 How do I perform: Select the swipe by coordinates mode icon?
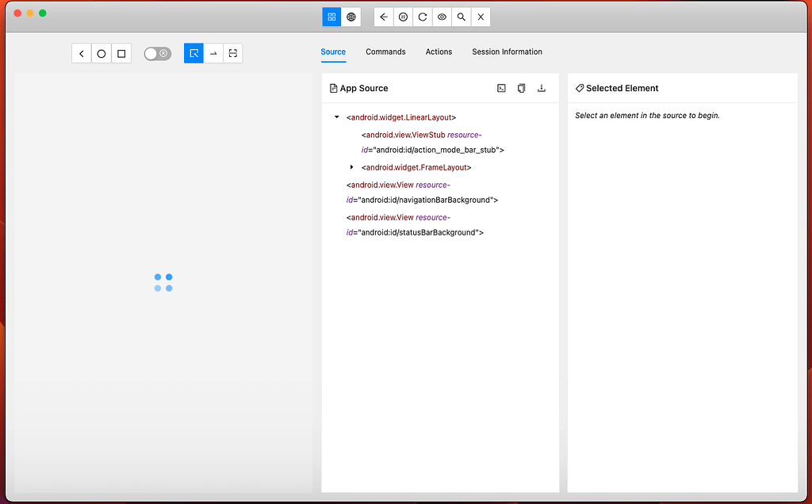point(213,53)
